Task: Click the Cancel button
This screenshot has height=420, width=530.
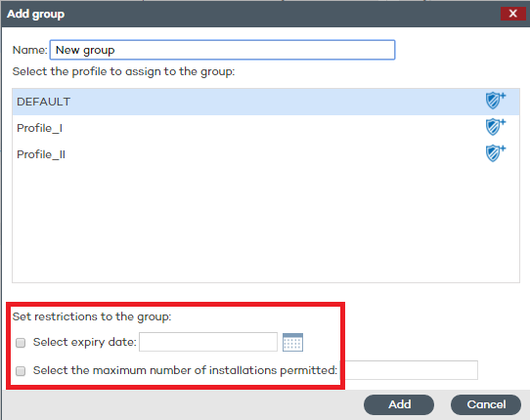Action: pos(486,404)
